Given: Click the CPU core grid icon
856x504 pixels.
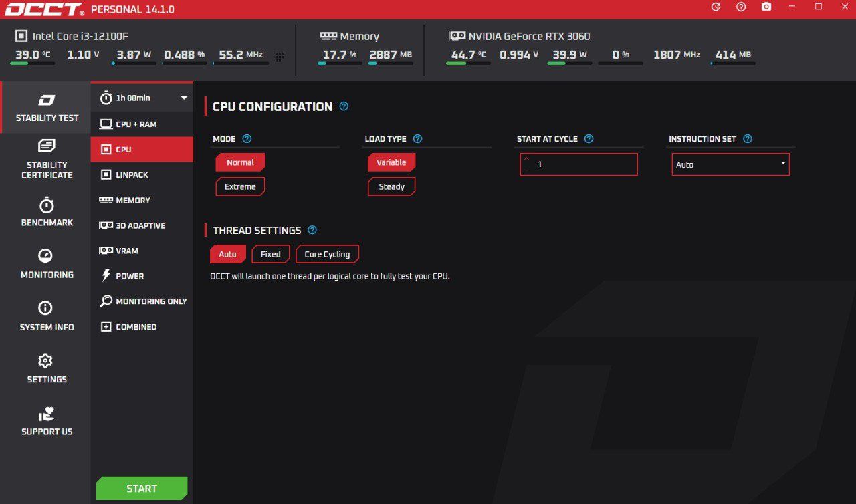Looking at the screenshot, I should (280, 56).
